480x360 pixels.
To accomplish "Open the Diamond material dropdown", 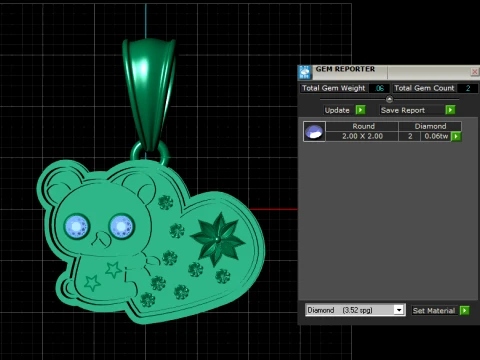I will point(399,310).
